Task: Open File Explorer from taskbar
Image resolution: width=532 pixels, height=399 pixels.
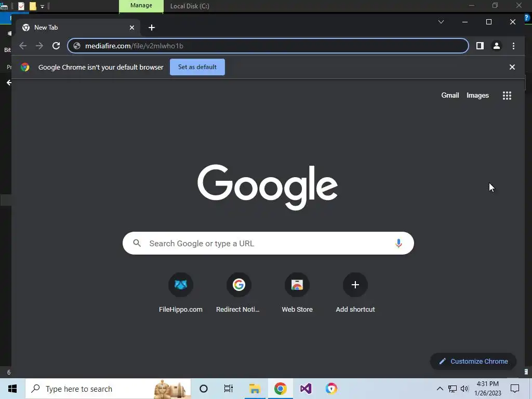Action: pyautogui.click(x=255, y=389)
